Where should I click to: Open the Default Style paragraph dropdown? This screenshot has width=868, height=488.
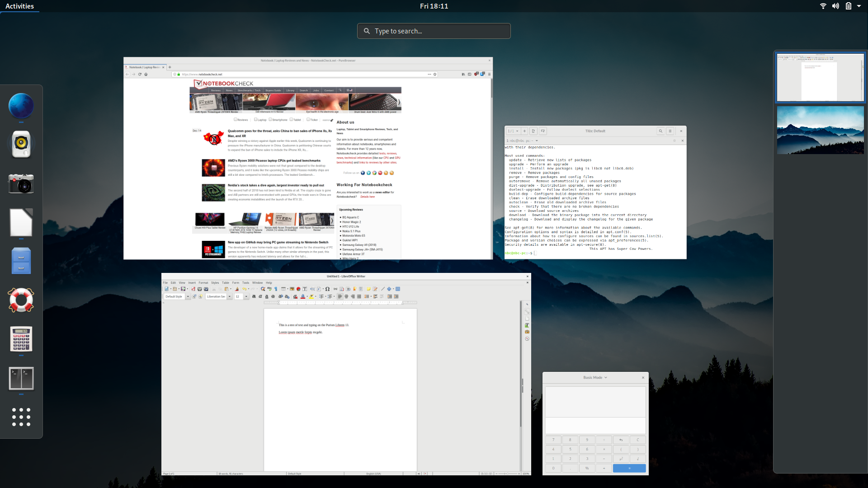(188, 297)
